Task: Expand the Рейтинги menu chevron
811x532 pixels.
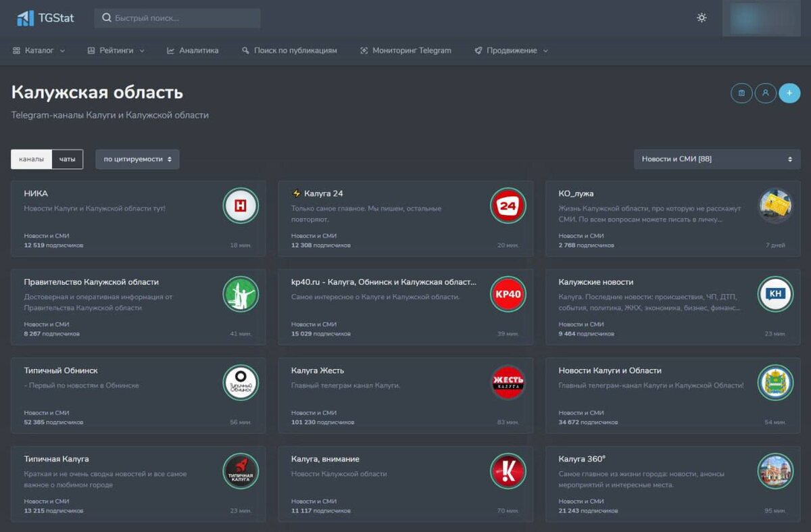Action: pyautogui.click(x=141, y=51)
